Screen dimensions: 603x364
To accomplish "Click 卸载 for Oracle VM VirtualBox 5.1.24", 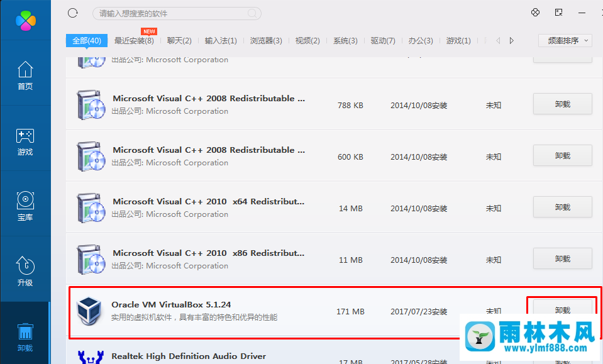I will [563, 307].
